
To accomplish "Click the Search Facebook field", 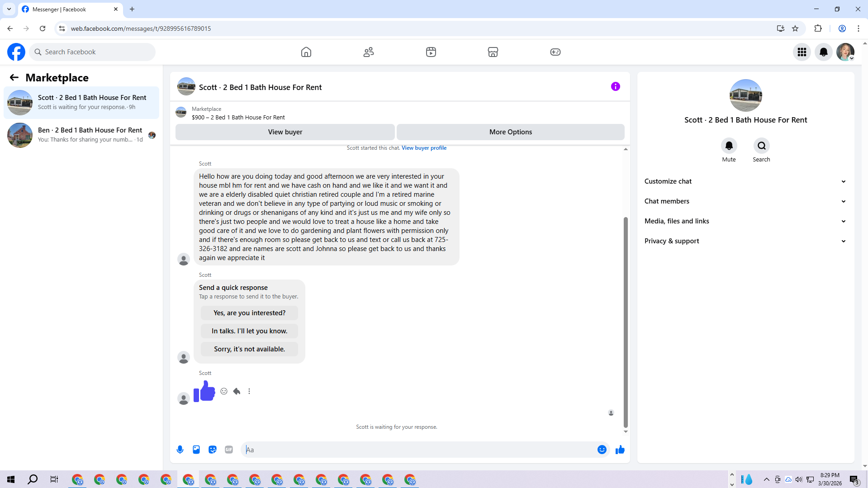I will pos(92,52).
